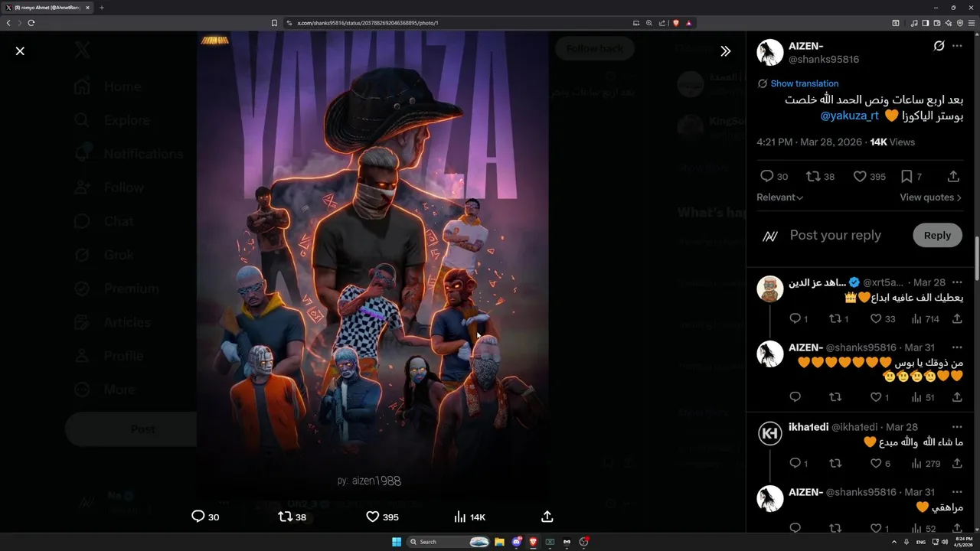The image size is (980, 551).
Task: Click the ENG language indicator
Action: click(921, 542)
